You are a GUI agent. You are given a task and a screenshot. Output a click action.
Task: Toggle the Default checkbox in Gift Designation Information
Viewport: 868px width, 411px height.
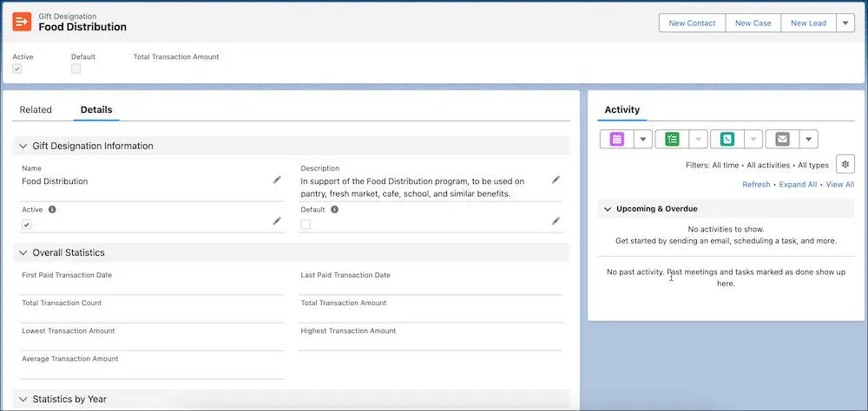(x=306, y=225)
